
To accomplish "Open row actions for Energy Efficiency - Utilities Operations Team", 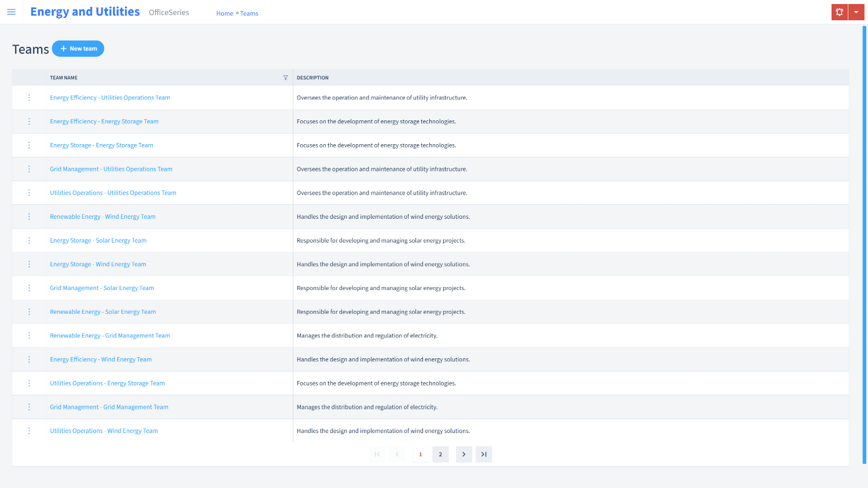I will [x=29, y=98].
